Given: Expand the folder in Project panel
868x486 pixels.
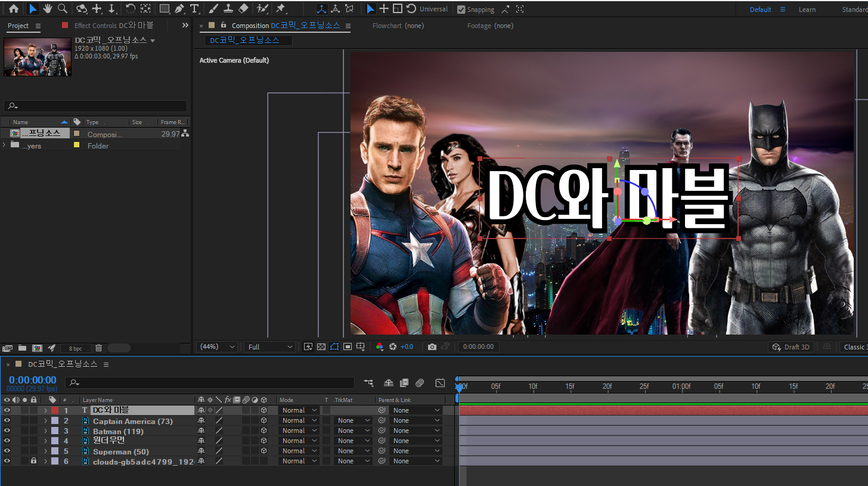Looking at the screenshot, I should (5, 145).
